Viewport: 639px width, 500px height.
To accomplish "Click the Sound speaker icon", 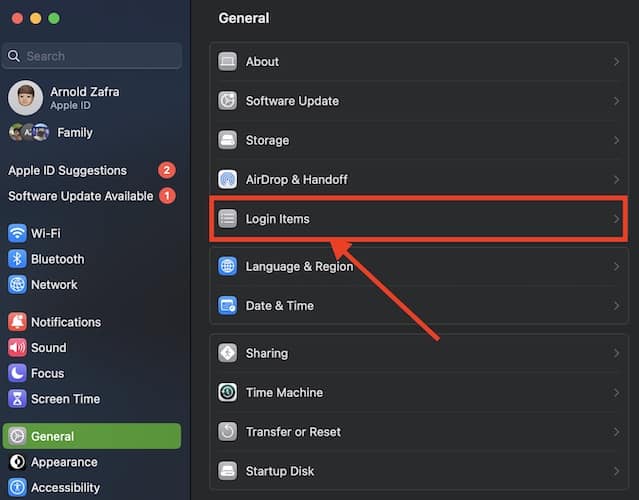I will pos(17,348).
